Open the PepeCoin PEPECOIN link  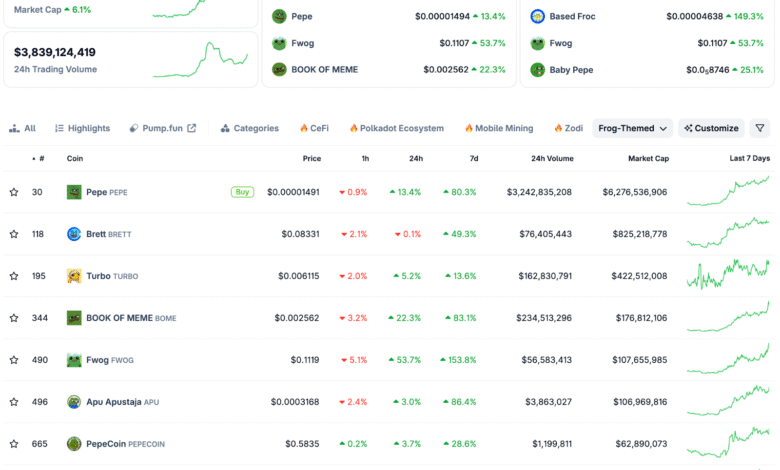125,444
